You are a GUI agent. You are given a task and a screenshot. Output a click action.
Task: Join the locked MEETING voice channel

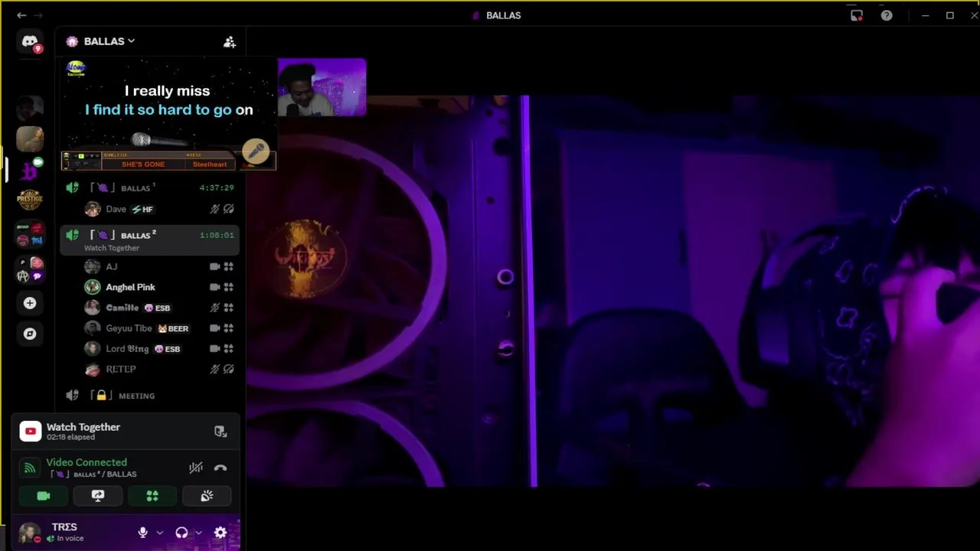pos(149,396)
